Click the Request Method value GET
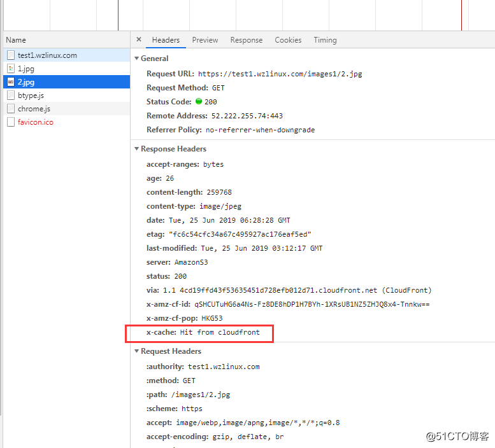Viewport: 495px width, 448px height. point(218,88)
